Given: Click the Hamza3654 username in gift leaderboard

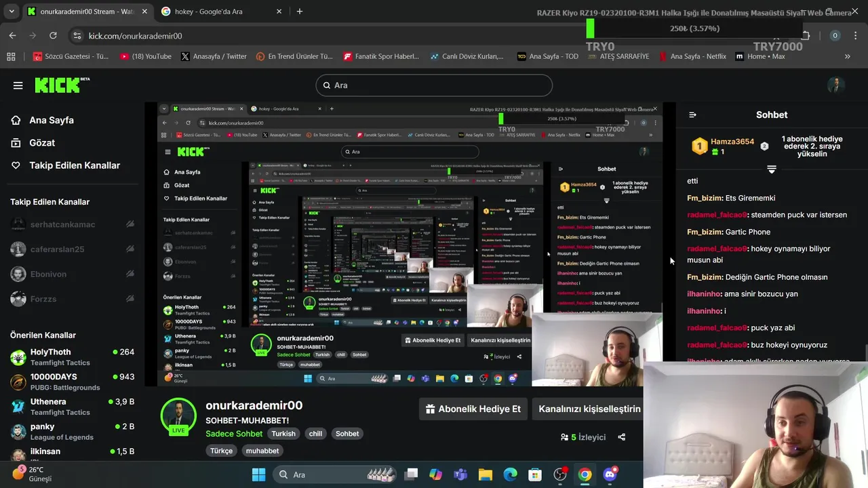Looking at the screenshot, I should pyautogui.click(x=732, y=142).
